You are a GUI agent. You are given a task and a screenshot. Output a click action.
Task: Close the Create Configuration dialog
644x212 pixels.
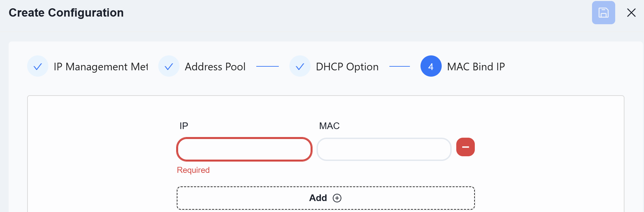[631, 13]
